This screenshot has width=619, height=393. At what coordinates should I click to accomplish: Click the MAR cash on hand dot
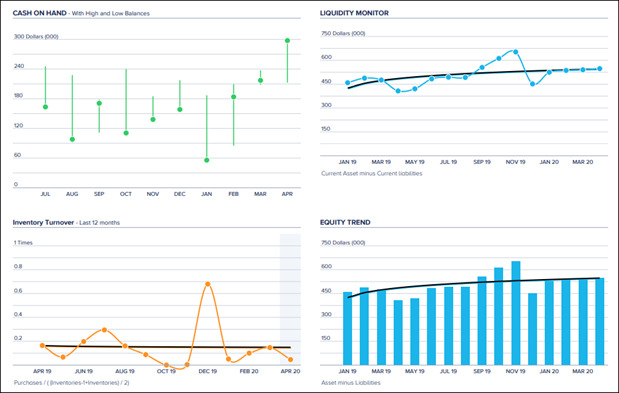[261, 80]
